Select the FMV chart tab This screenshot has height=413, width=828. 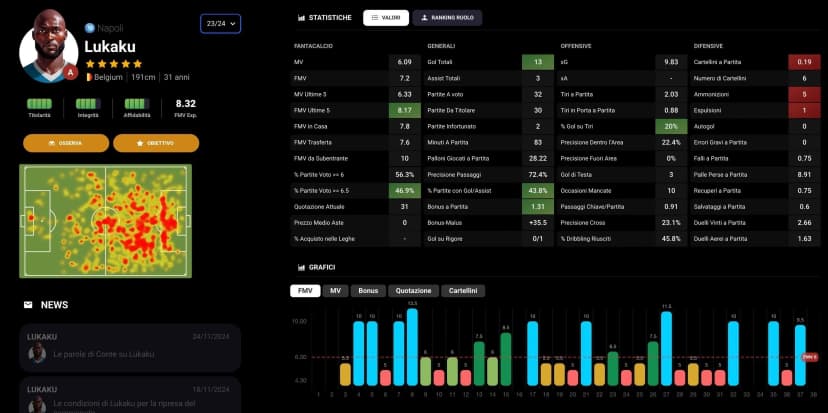305,291
